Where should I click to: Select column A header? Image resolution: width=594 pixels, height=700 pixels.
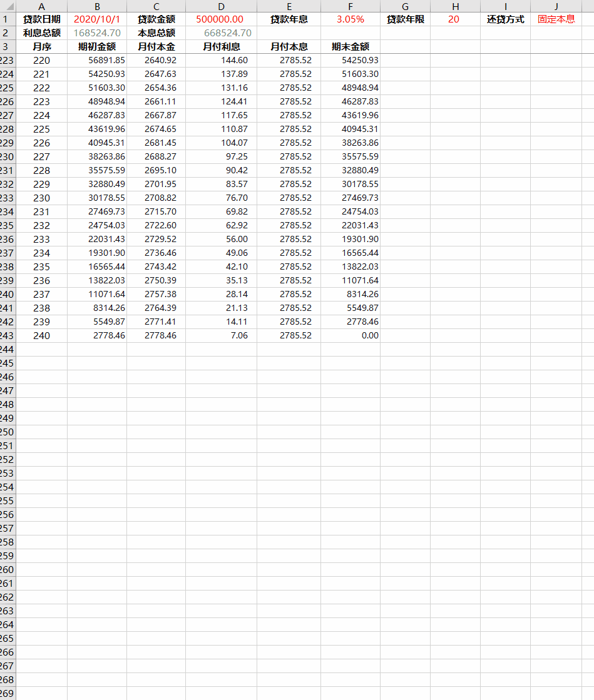41,6
